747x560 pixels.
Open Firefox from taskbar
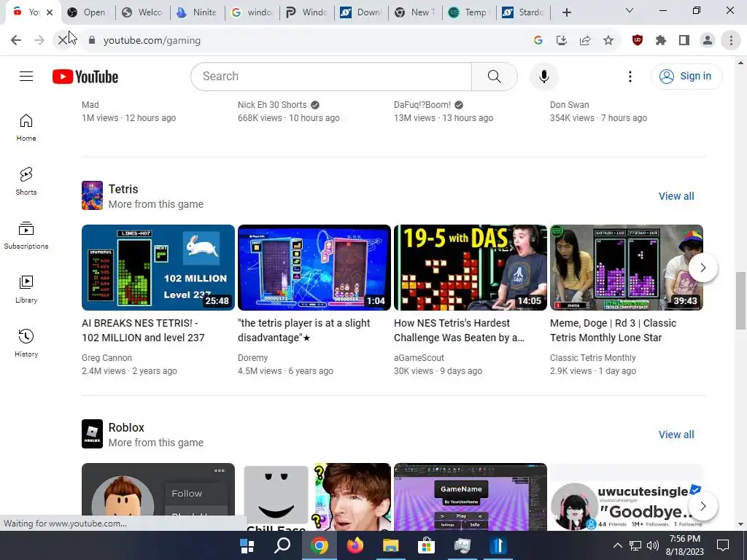tap(355, 545)
